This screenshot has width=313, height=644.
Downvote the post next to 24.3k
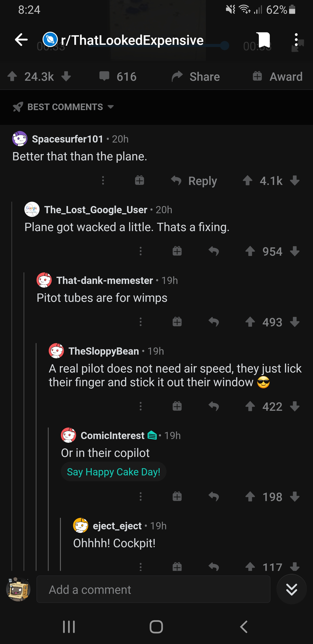tap(66, 77)
